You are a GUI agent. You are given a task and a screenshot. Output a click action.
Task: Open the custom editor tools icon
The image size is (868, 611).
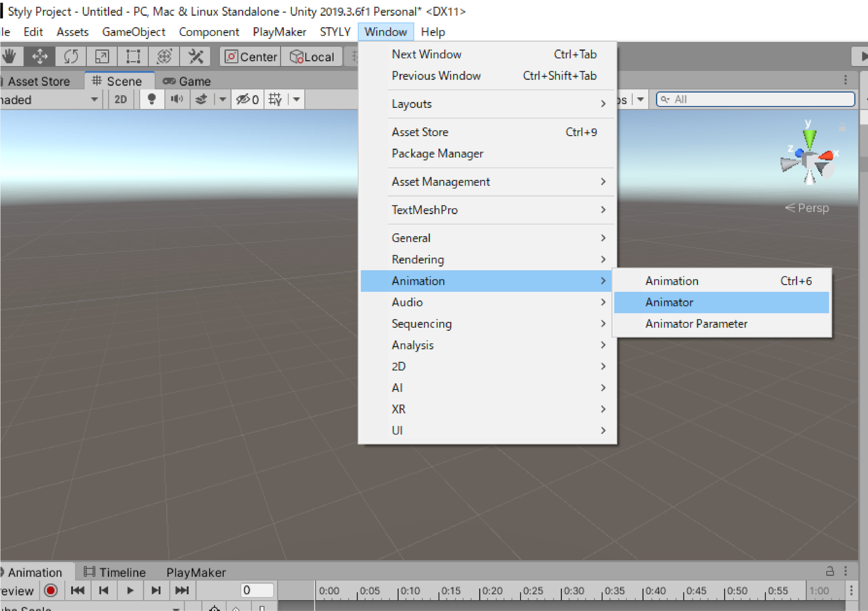[x=195, y=56]
